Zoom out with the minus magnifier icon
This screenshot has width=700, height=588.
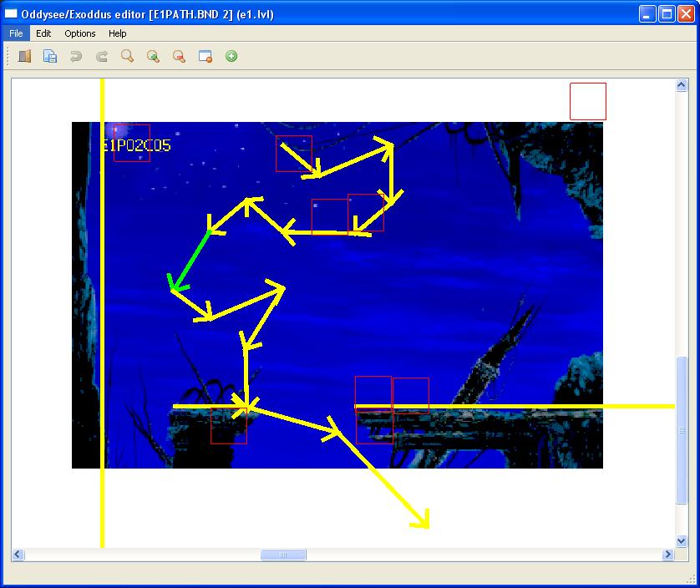pos(179,56)
